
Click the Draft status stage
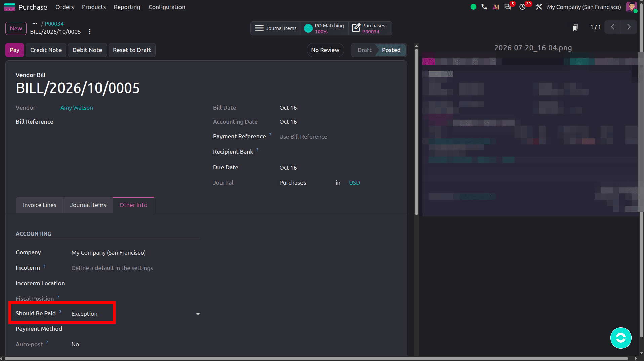pos(364,50)
